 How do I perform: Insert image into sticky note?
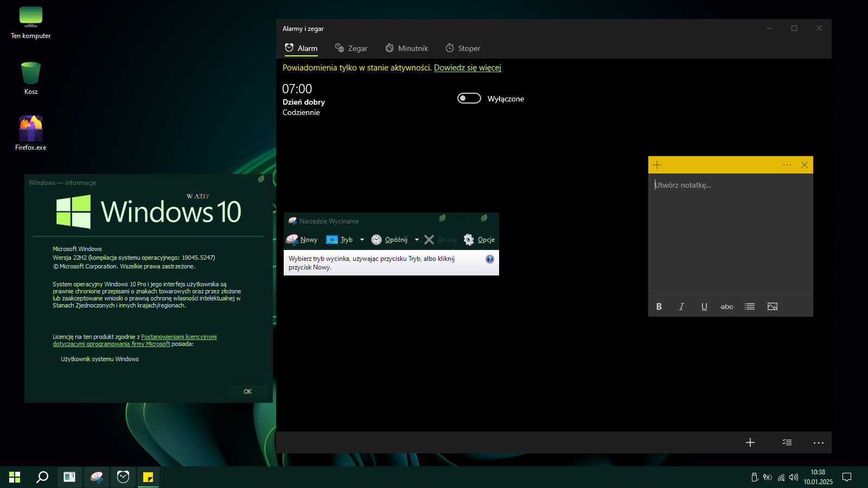pyautogui.click(x=773, y=306)
